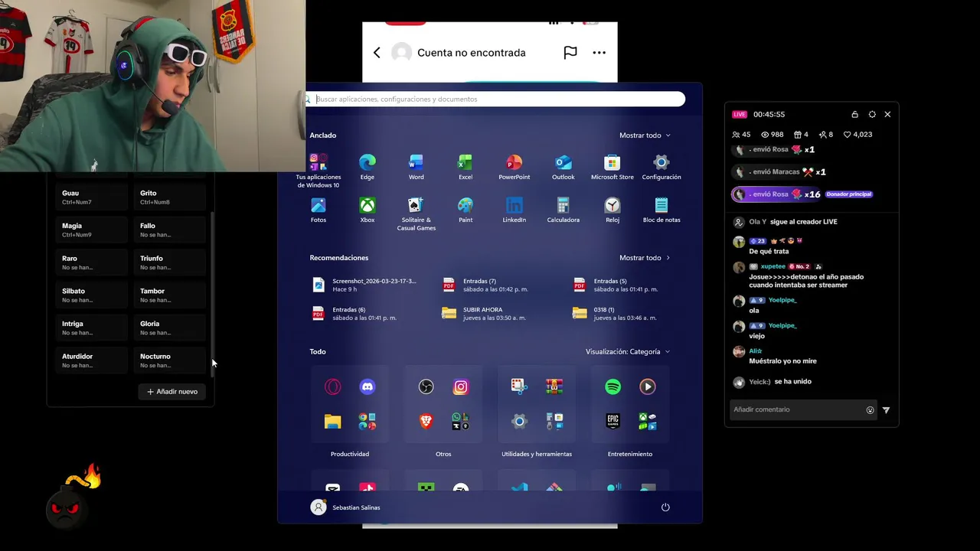
Task: Open recommended file Entradas (5)
Action: tap(616, 285)
